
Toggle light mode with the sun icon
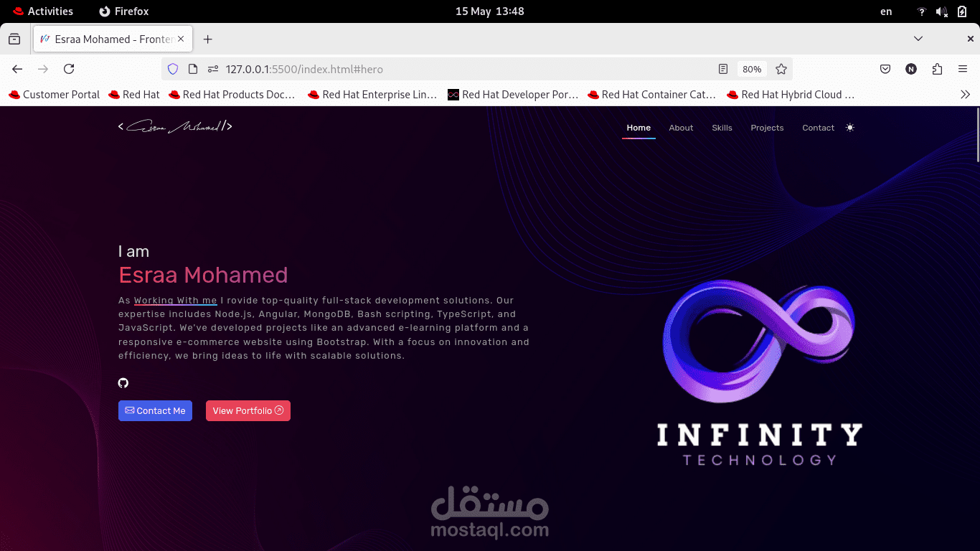point(850,127)
